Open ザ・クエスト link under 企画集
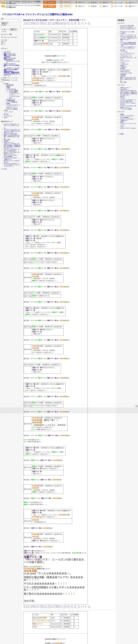The image size is (138, 644). [10, 112]
